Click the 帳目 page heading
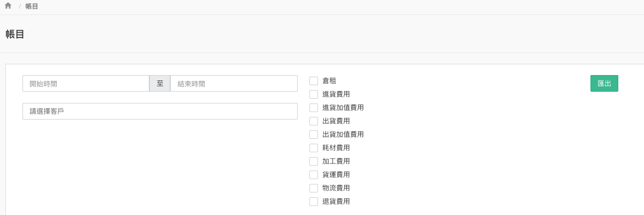 [x=15, y=34]
